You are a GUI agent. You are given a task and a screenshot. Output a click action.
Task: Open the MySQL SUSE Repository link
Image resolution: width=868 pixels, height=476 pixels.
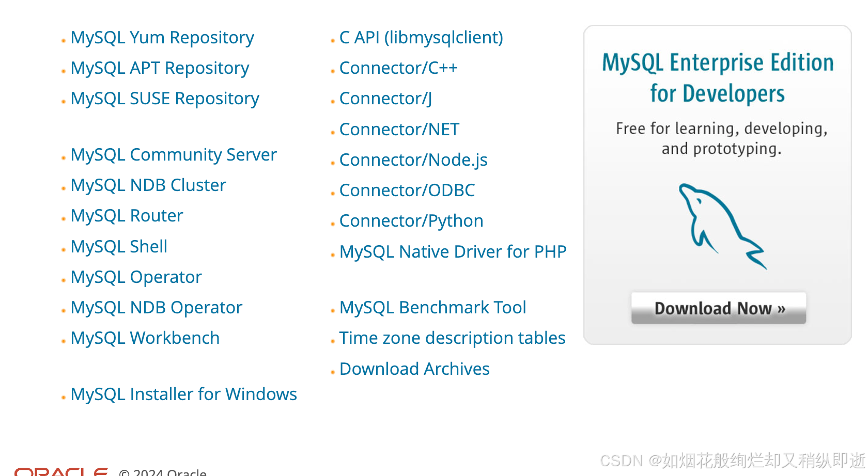click(x=165, y=99)
